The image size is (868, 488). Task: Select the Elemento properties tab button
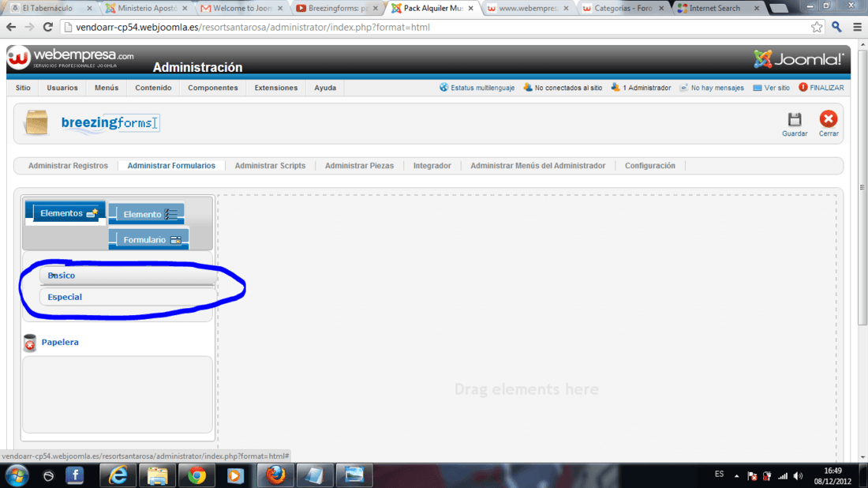coord(147,214)
